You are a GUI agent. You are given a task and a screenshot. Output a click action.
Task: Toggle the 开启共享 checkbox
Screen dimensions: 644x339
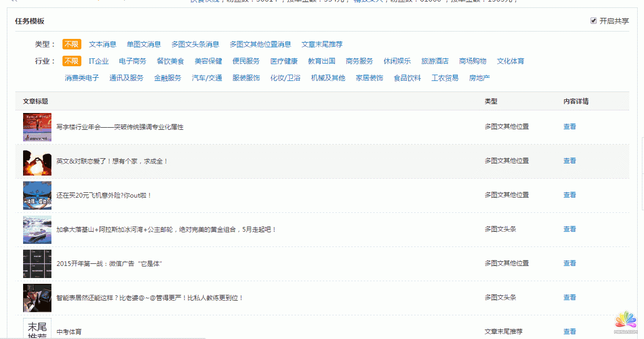click(x=594, y=21)
